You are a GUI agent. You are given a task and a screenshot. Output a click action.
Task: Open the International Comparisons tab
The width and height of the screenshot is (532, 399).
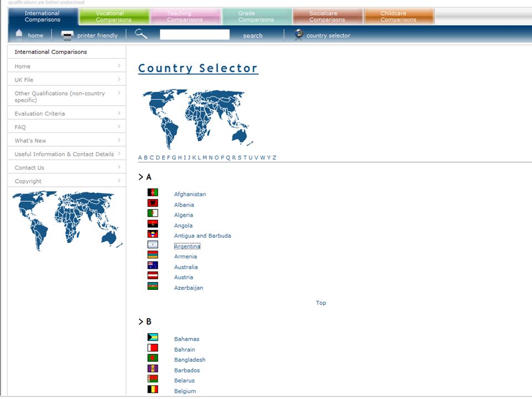click(x=43, y=16)
